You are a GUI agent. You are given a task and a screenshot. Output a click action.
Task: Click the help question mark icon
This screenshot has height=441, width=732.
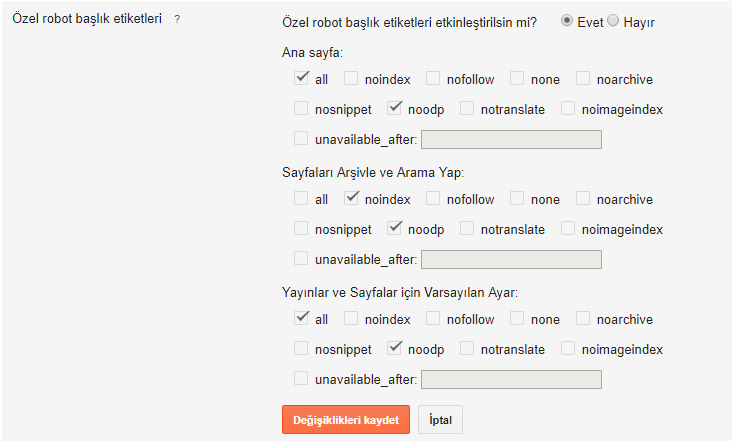(177, 19)
